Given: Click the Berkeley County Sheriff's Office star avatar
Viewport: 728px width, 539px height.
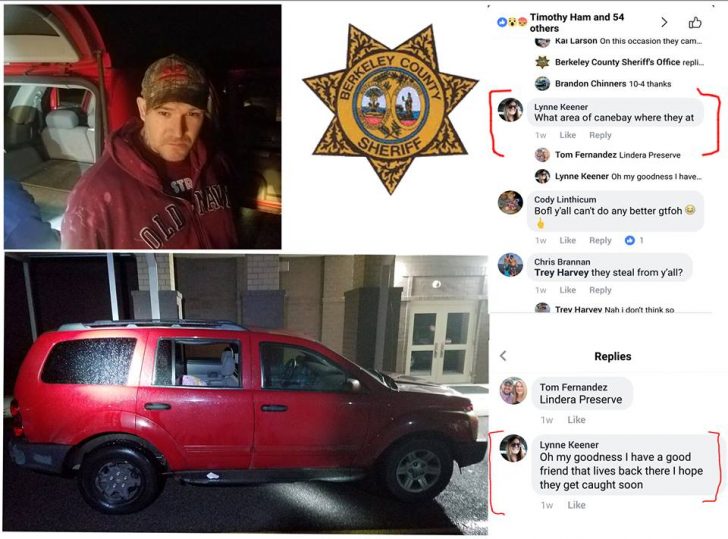Looking at the screenshot, I should click(x=542, y=62).
